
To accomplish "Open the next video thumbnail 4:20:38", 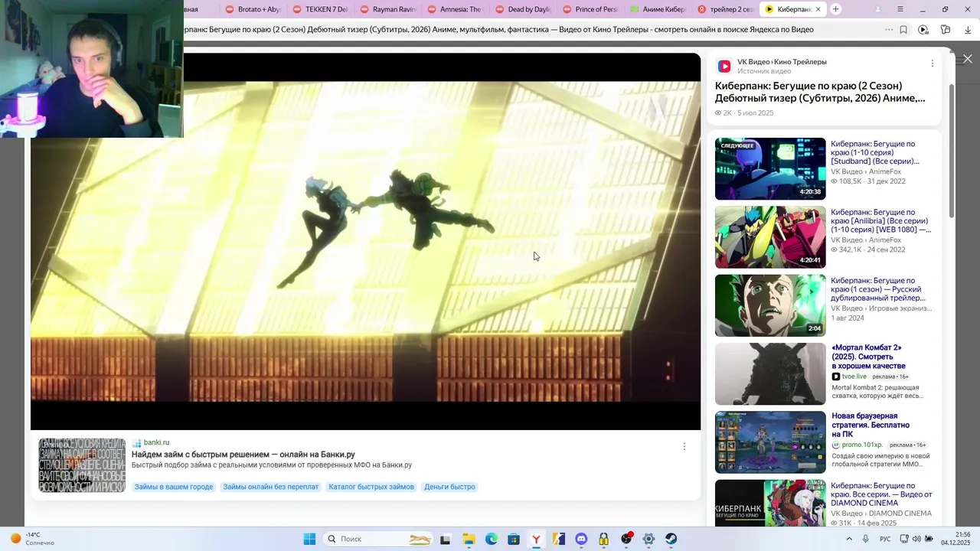I will tap(770, 168).
